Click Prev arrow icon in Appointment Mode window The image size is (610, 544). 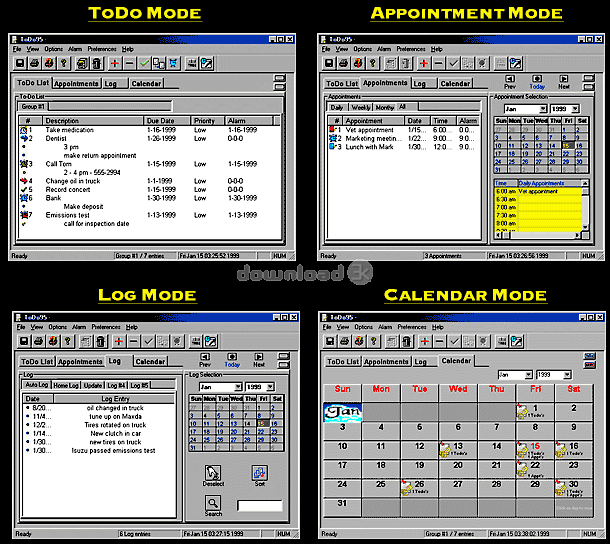click(510, 79)
